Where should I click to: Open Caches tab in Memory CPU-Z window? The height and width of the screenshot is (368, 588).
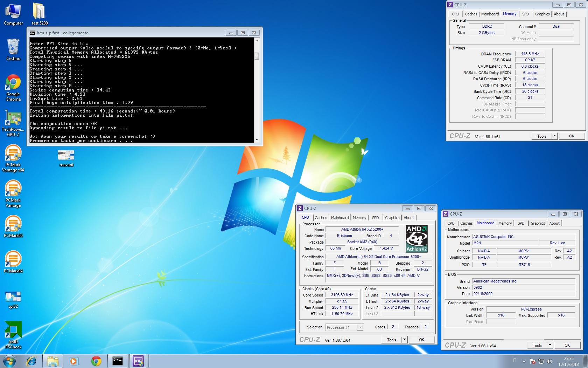471,14
